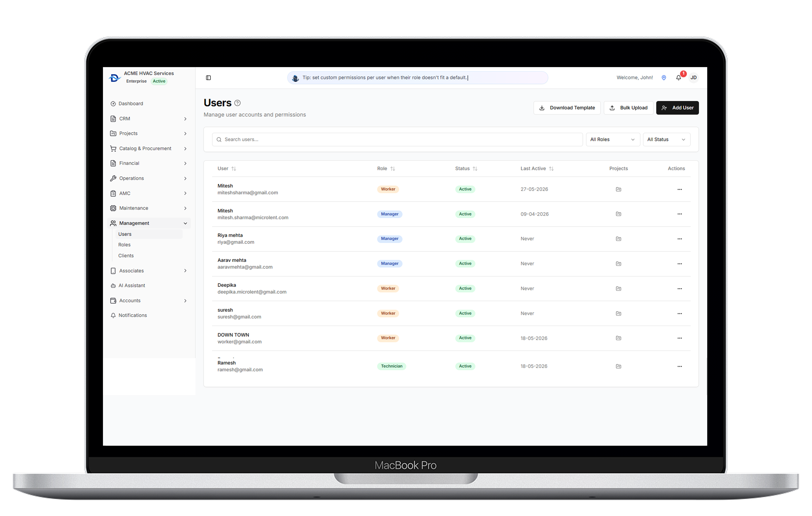The width and height of the screenshot is (812, 516).
Task: Open actions menu for miteshsharma@gmail.com
Action: [x=680, y=189]
